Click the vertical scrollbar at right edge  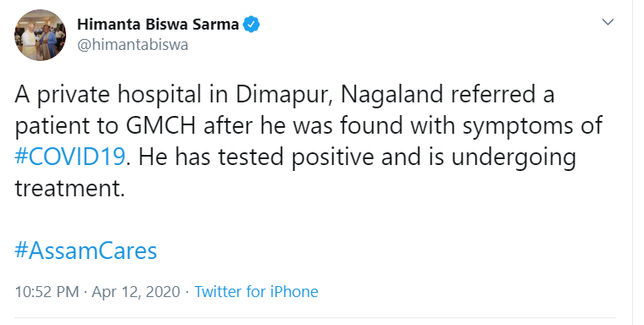click(x=638, y=162)
